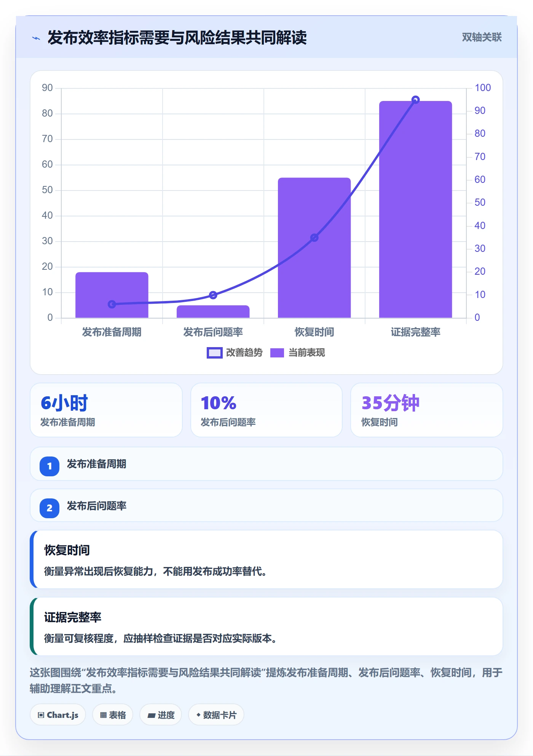The image size is (533, 756).
Task: Click the short 发布后问题率 bar in the chart
Action: (213, 312)
